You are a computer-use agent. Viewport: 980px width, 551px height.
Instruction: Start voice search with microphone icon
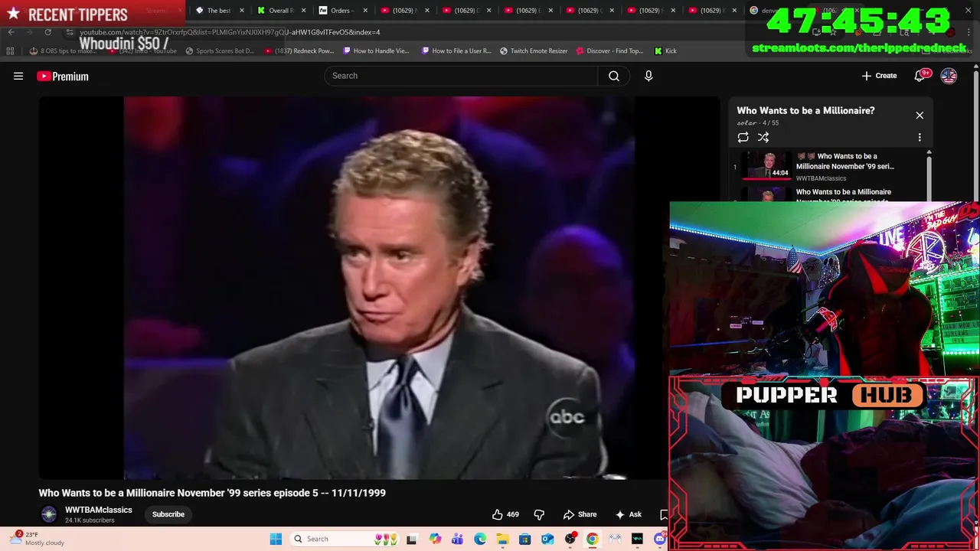648,76
